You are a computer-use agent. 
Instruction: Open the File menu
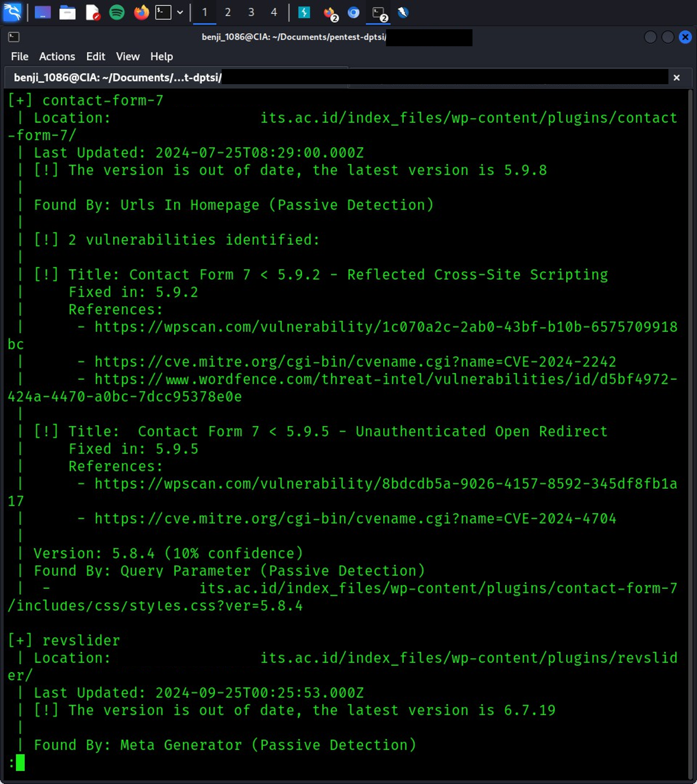pos(20,57)
